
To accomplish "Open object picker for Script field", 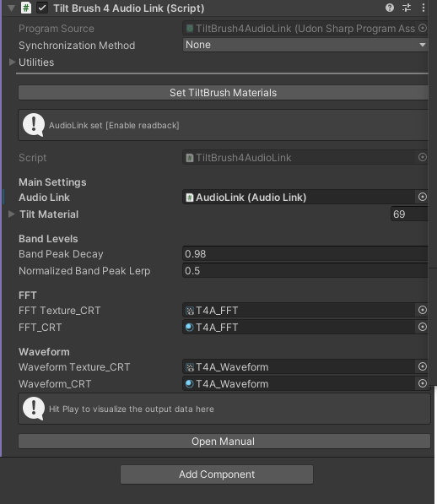I will (x=423, y=157).
